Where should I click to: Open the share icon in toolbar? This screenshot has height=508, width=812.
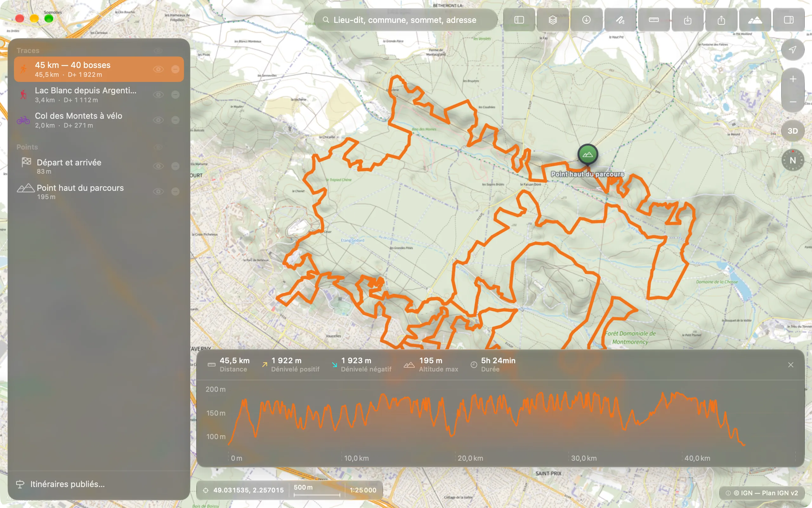[x=721, y=20]
